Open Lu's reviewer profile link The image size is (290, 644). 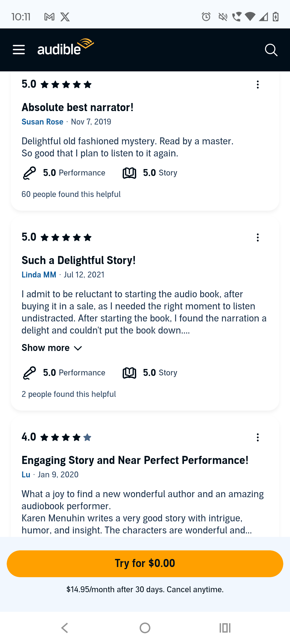tap(26, 475)
